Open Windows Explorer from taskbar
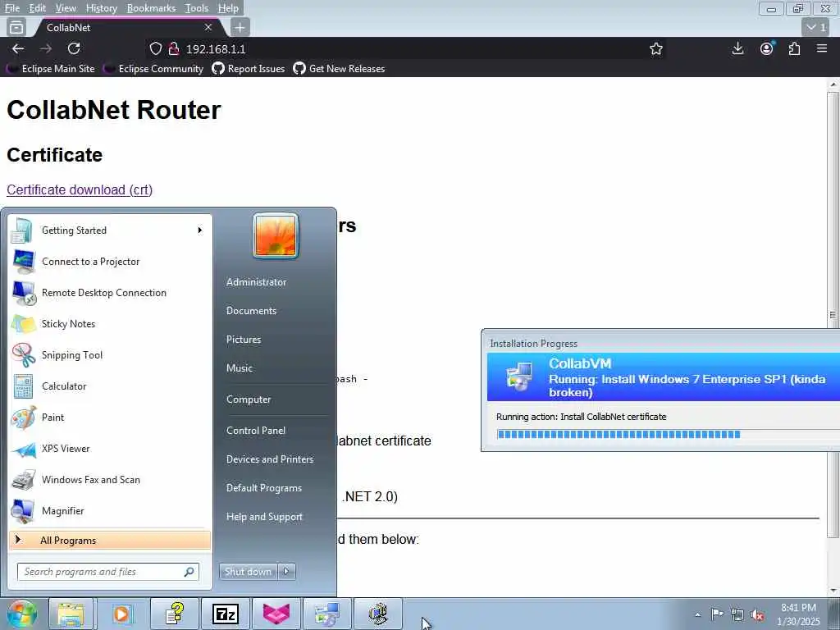This screenshot has width=840, height=630. [71, 614]
